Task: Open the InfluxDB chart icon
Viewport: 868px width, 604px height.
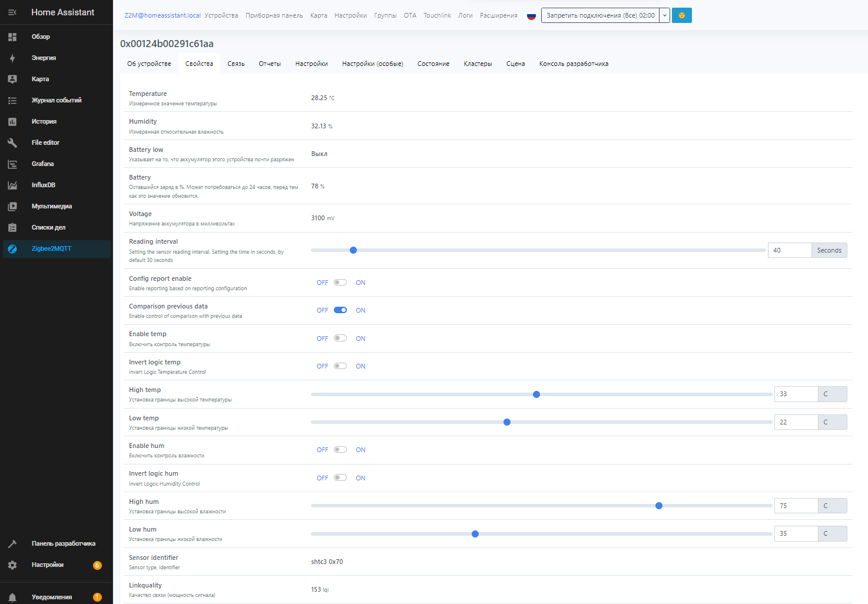Action: (x=12, y=185)
